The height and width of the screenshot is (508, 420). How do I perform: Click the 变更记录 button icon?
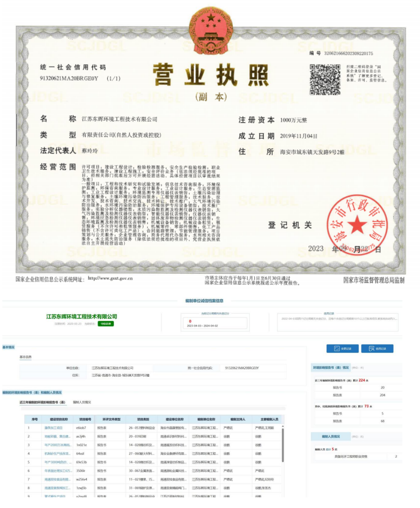click(x=336, y=348)
